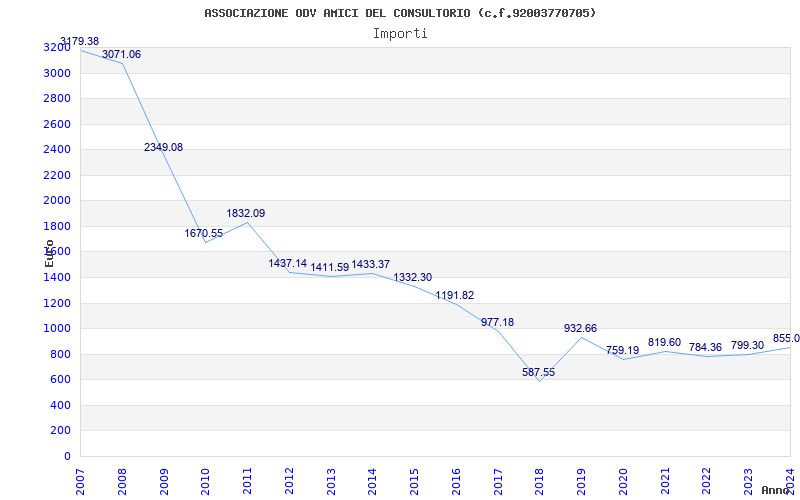The height and width of the screenshot is (500, 800).
Task: Click the Euro axis label
Action: (49, 253)
